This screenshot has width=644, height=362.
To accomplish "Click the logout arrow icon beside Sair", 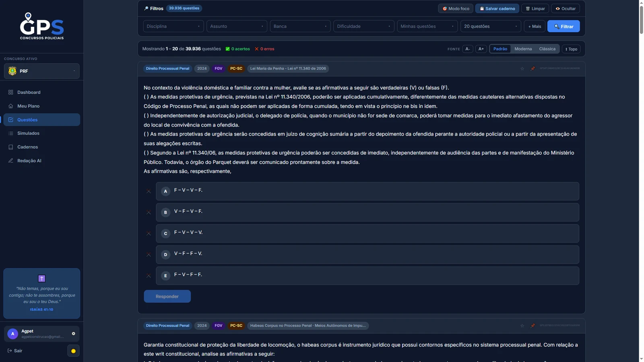I will pos(10,351).
